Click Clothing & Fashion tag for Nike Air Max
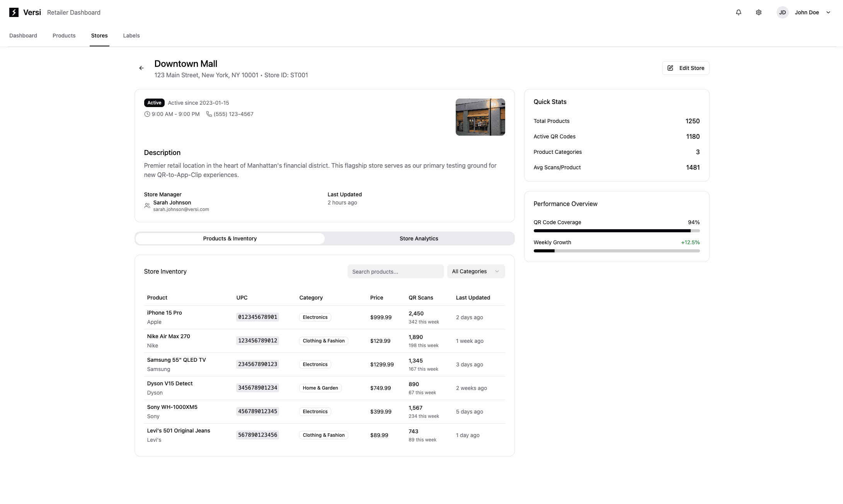 [x=324, y=341]
